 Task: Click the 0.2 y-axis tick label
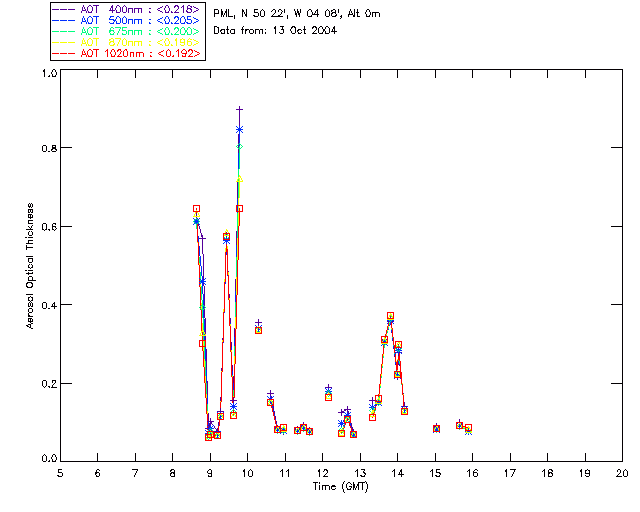click(x=49, y=384)
